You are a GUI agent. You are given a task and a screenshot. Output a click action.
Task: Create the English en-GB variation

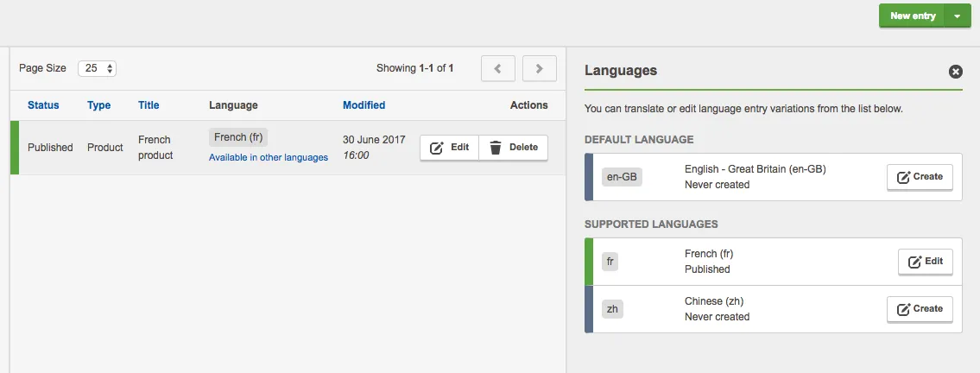coord(920,177)
